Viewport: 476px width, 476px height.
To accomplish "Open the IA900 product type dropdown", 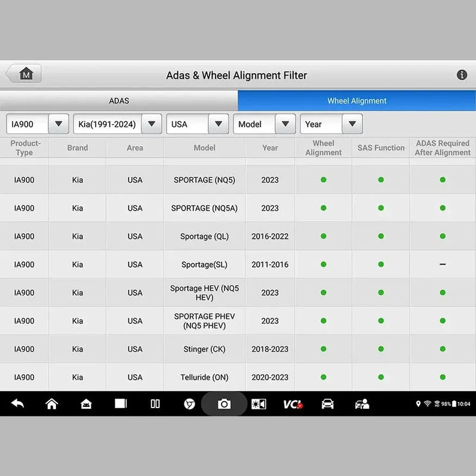I will pos(37,124).
